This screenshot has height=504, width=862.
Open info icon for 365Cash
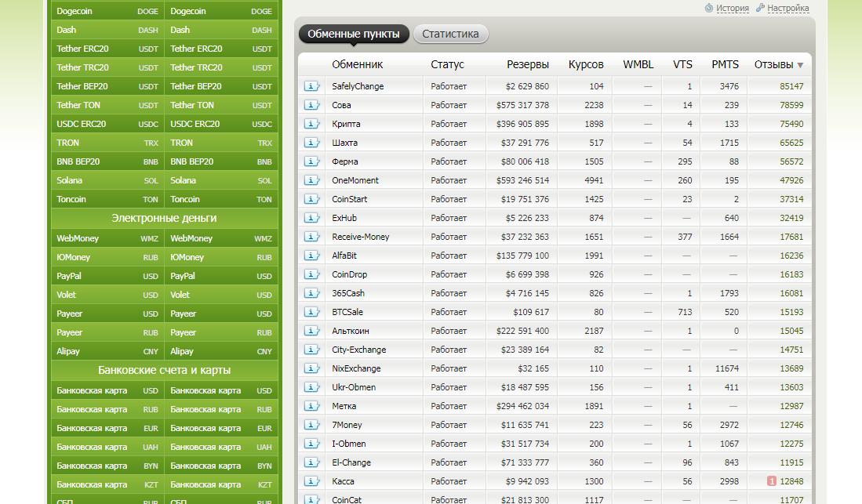[x=311, y=293]
